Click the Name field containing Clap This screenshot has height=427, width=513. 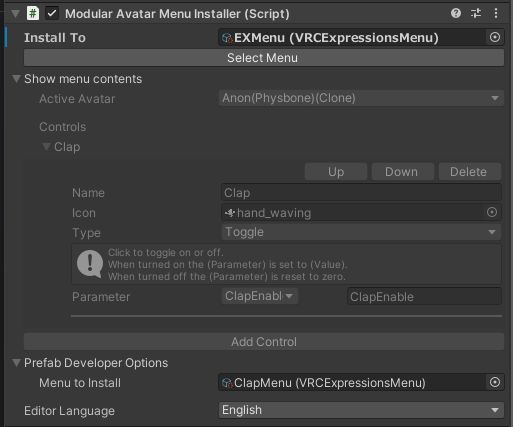click(x=361, y=193)
